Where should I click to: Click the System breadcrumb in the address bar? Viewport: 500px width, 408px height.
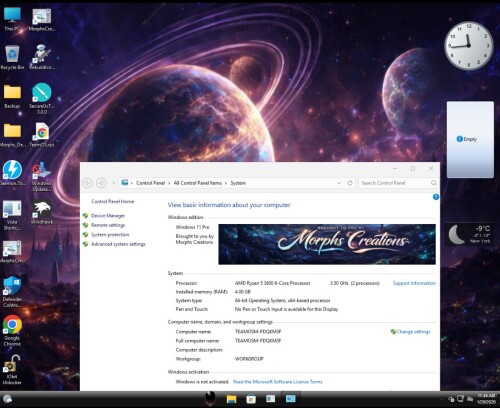coord(238,183)
